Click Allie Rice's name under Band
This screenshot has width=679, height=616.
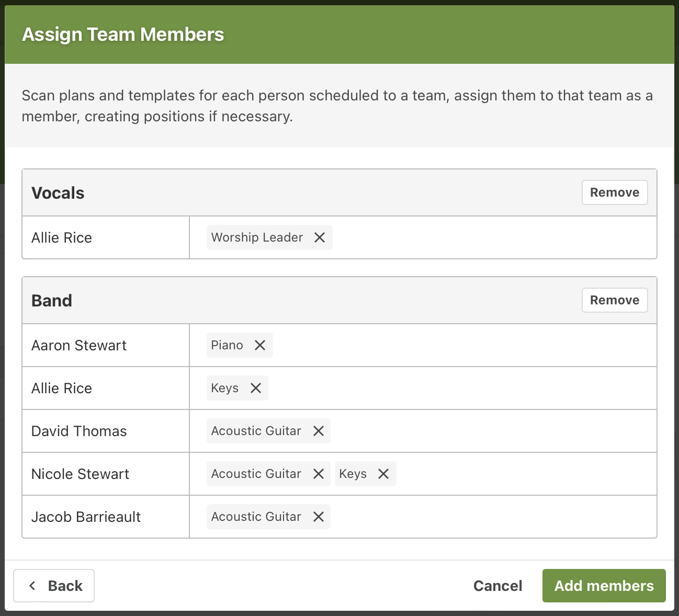click(62, 389)
